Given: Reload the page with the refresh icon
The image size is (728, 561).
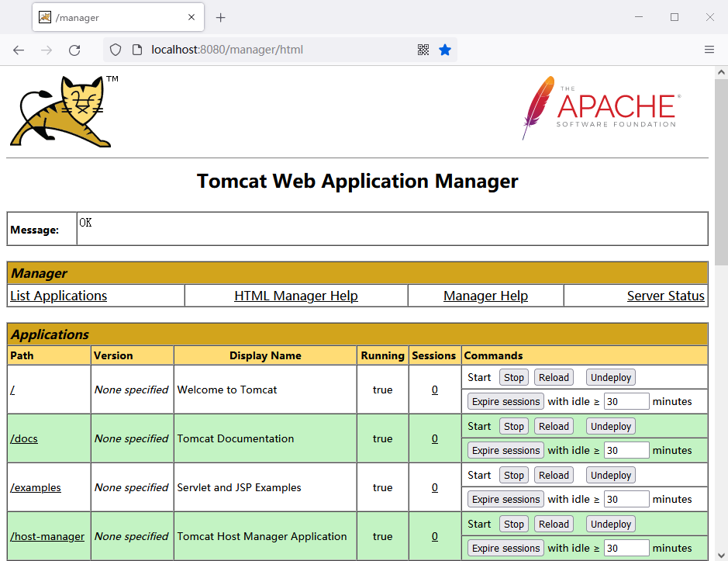Looking at the screenshot, I should 74,50.
